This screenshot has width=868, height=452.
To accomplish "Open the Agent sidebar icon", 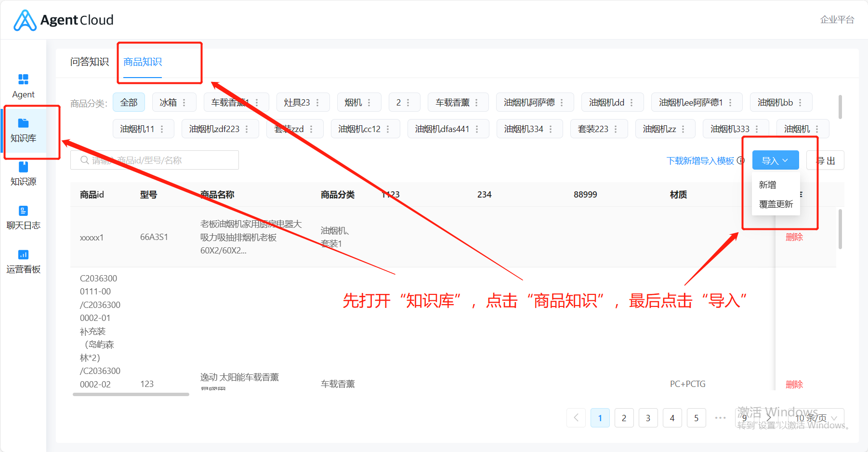I will 23,79.
